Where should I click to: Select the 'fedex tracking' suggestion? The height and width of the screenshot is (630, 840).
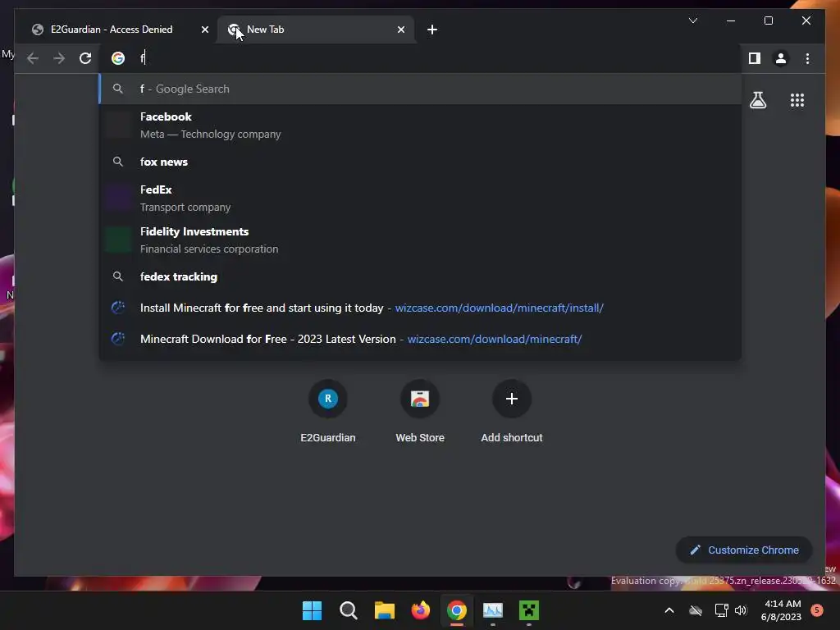(420, 276)
